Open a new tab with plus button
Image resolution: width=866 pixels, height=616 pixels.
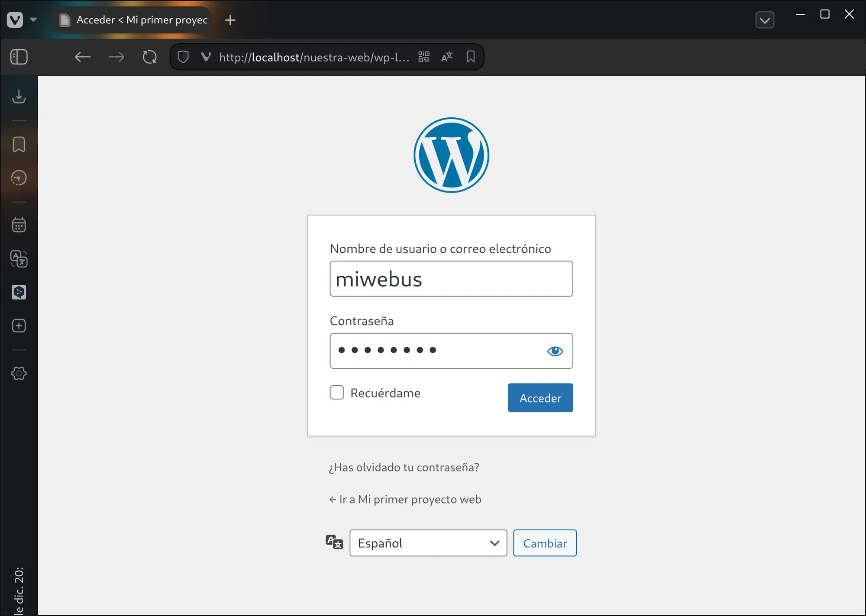(x=230, y=20)
